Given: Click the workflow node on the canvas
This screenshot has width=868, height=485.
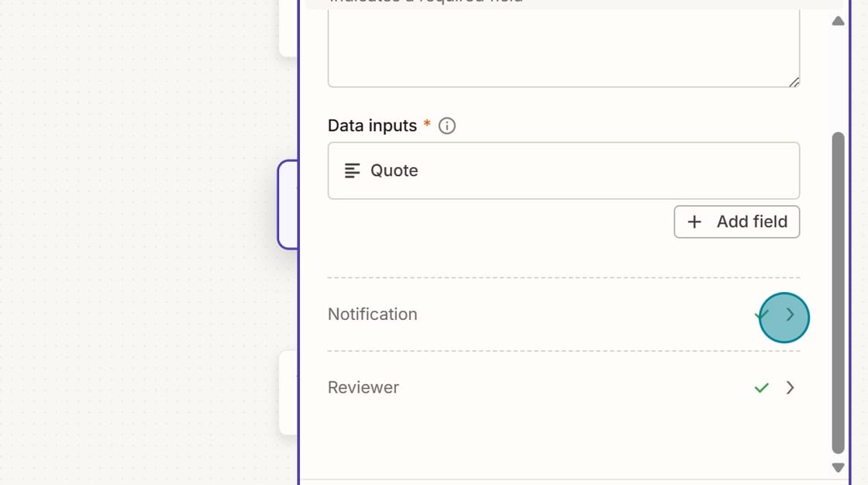Looking at the screenshot, I should [288, 204].
